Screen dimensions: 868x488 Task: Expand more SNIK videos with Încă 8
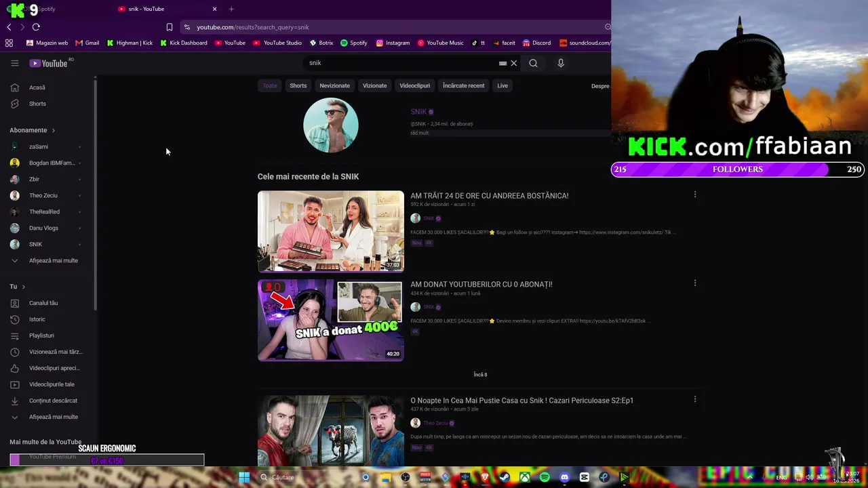(x=480, y=375)
